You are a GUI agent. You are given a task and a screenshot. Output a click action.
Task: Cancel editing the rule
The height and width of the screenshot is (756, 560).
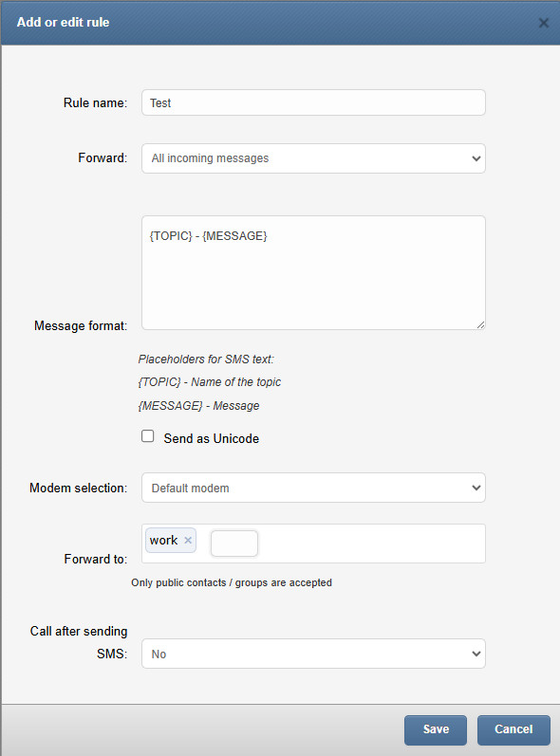513,729
